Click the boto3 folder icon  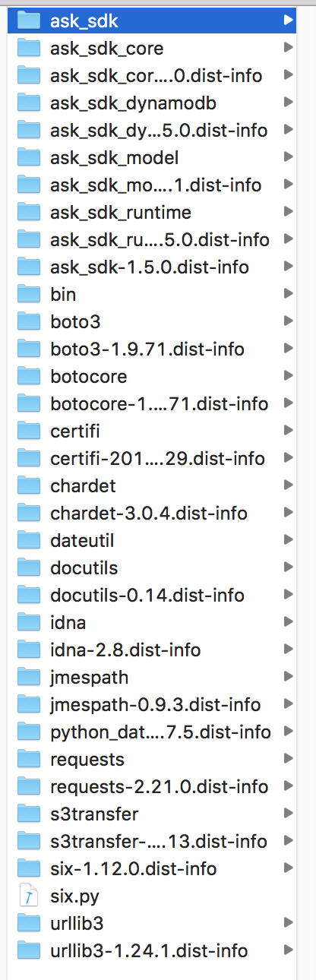29,321
